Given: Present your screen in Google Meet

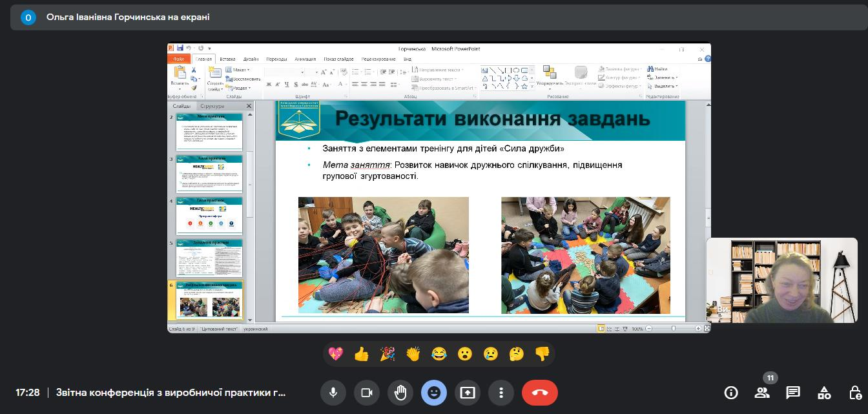Looking at the screenshot, I should pos(468,392).
